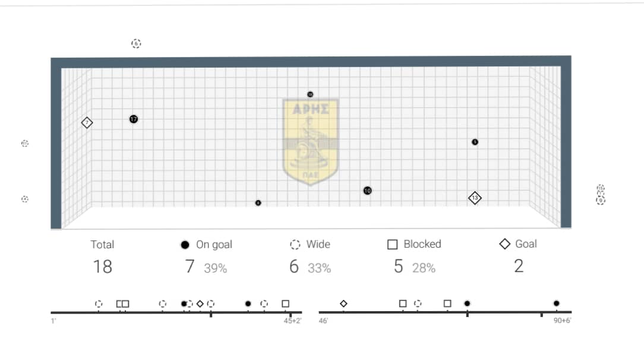Click the Aris club crest in the goal
Viewport: 644px width, 361px height.
coord(310,141)
